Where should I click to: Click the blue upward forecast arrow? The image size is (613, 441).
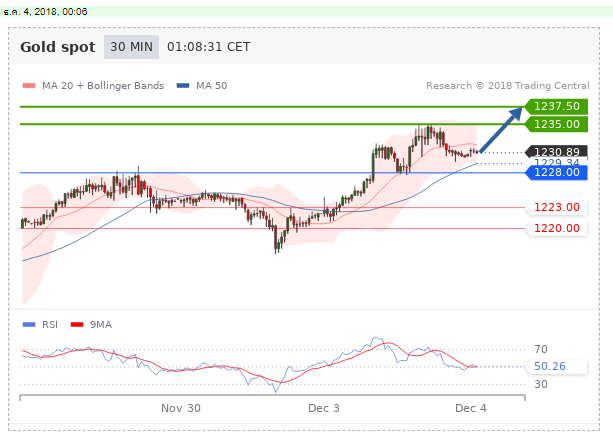[x=503, y=128]
